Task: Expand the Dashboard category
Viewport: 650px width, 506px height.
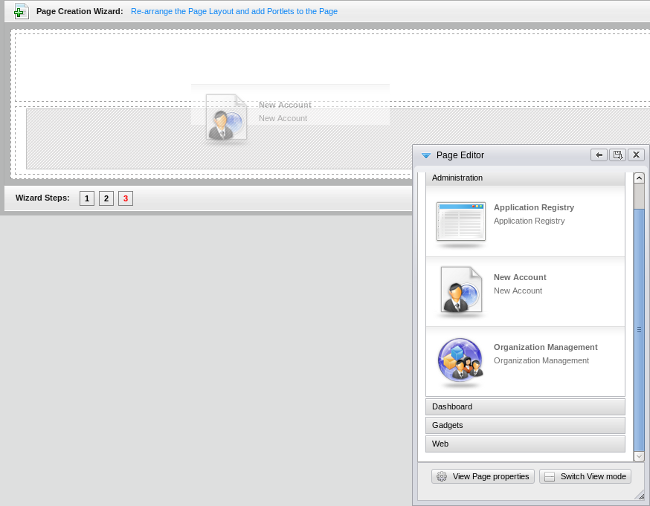Action: (525, 407)
